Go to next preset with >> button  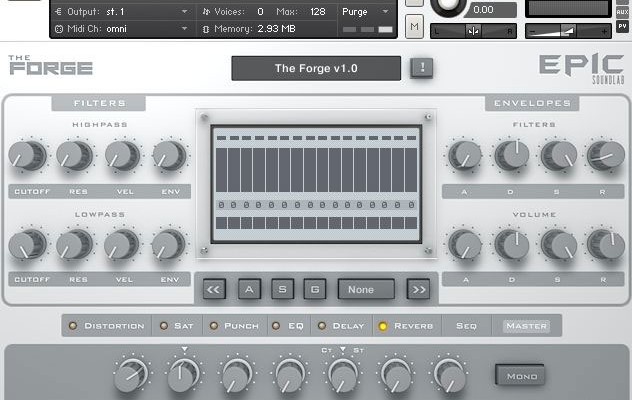[418, 289]
